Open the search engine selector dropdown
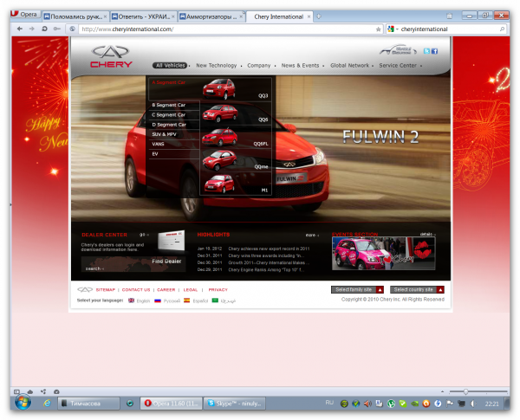This screenshot has height=420, width=520. pyautogui.click(x=393, y=29)
